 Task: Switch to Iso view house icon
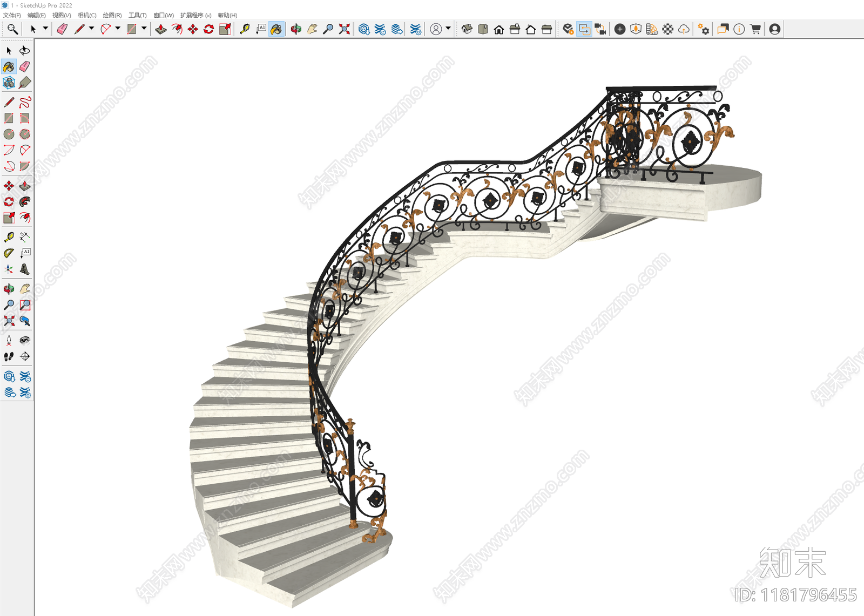pyautogui.click(x=467, y=29)
